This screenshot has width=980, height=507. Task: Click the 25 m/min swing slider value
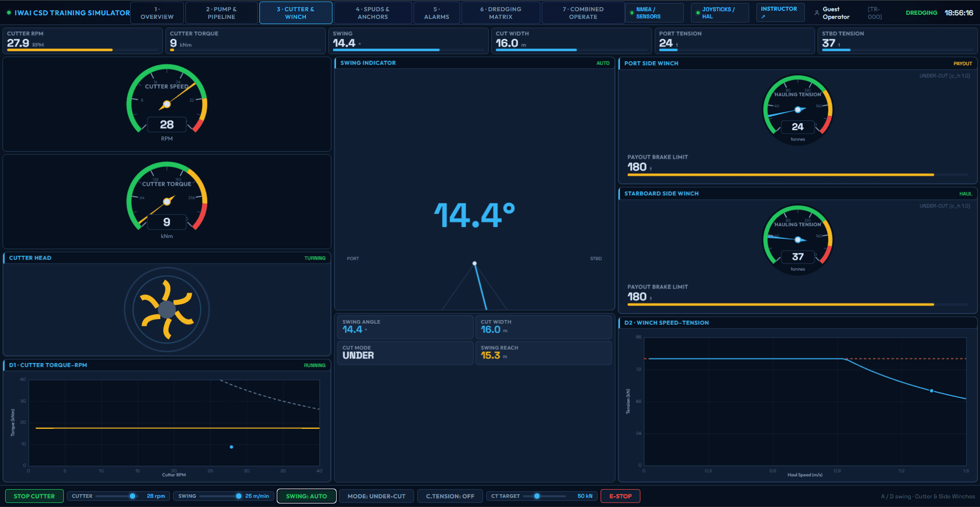(x=257, y=496)
